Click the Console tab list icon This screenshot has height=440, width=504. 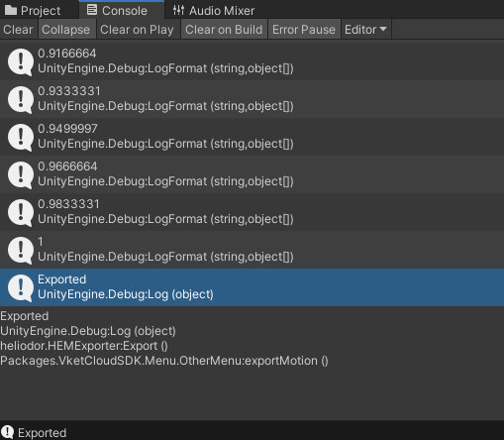(x=92, y=10)
